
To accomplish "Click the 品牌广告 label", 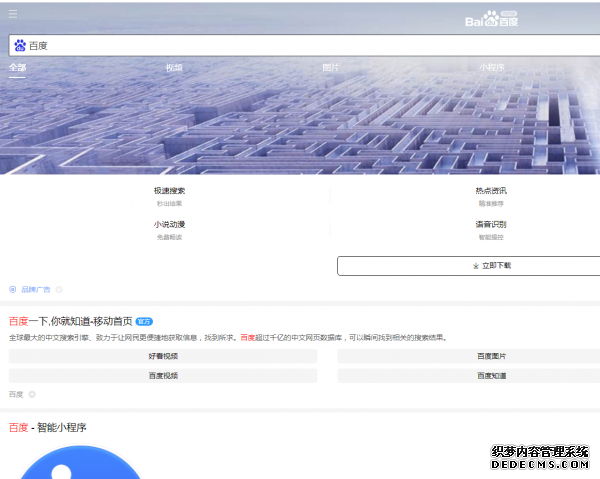I will [36, 290].
